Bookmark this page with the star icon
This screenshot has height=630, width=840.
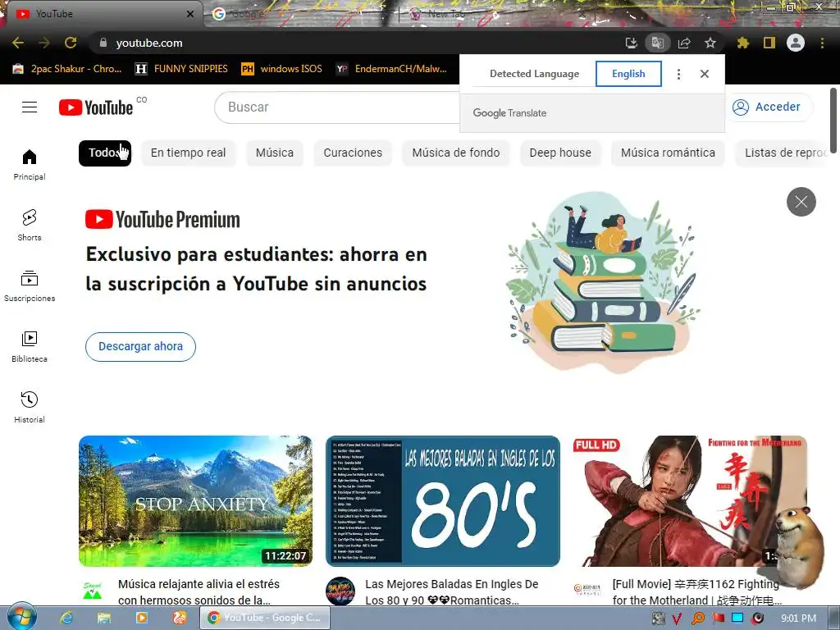(710, 43)
